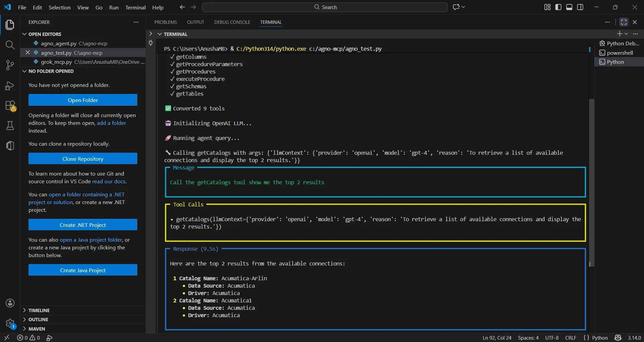The width and height of the screenshot is (644, 342).
Task: Open the Testing flask view
Action: pos(10,126)
